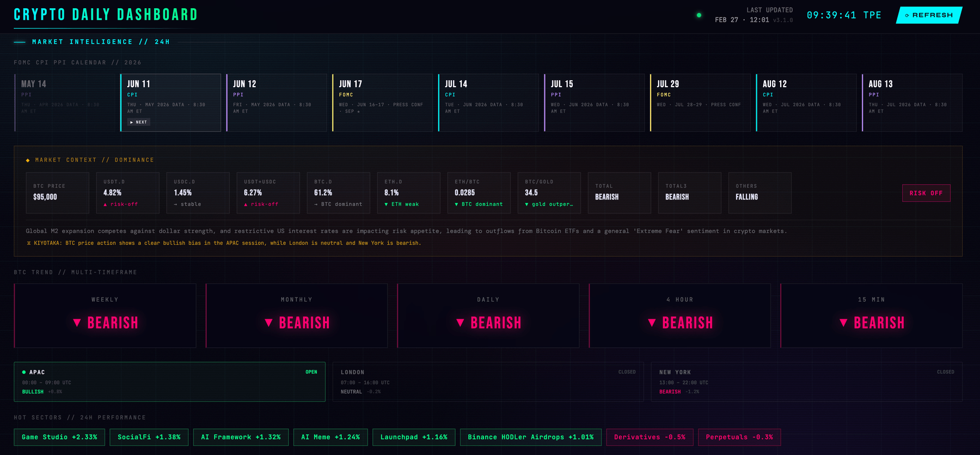Select the JUN 12 PPI calendar card

pos(277,102)
